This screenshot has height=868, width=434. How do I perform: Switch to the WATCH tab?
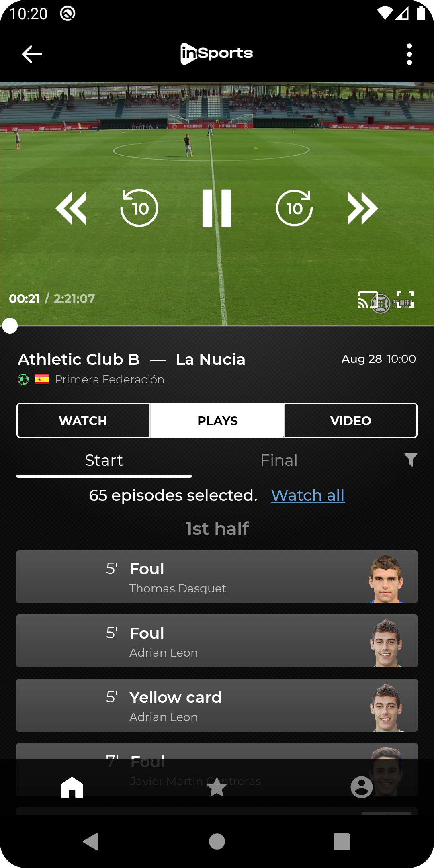tap(83, 421)
